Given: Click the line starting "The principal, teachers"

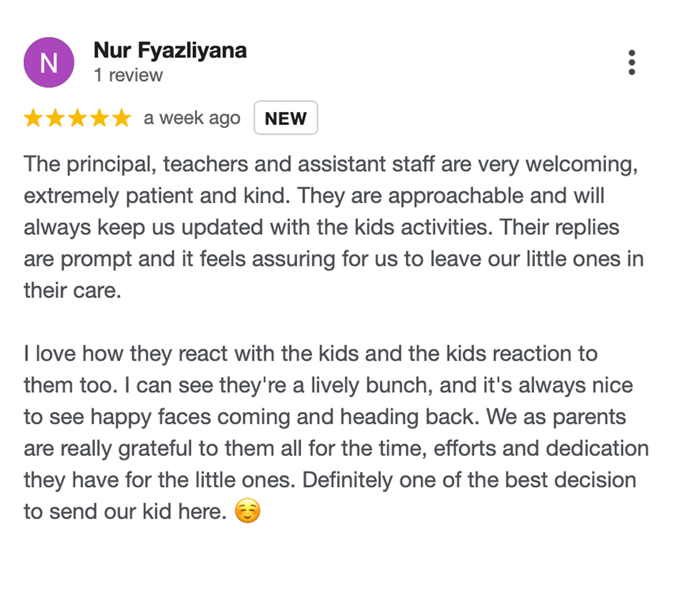Looking at the screenshot, I should pyautogui.click(x=330, y=164).
